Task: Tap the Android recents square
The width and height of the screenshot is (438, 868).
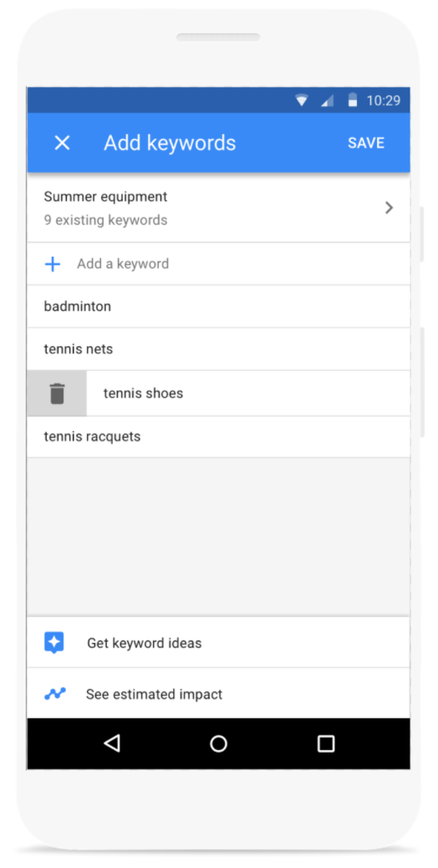Action: [326, 743]
